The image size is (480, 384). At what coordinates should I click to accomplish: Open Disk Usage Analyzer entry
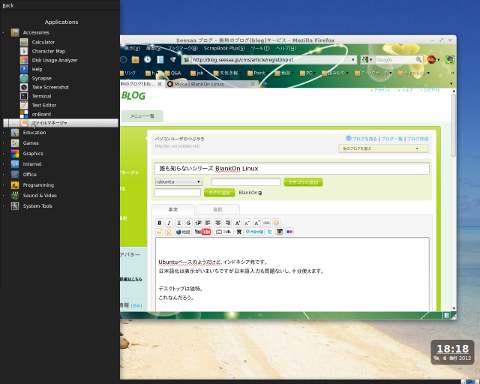click(x=49, y=60)
